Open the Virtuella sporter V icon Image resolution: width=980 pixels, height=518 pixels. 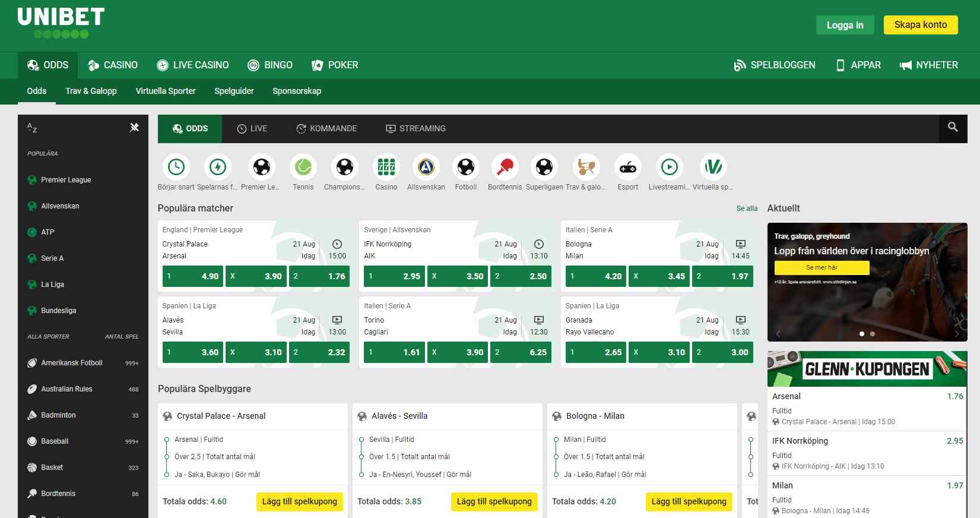point(713,167)
